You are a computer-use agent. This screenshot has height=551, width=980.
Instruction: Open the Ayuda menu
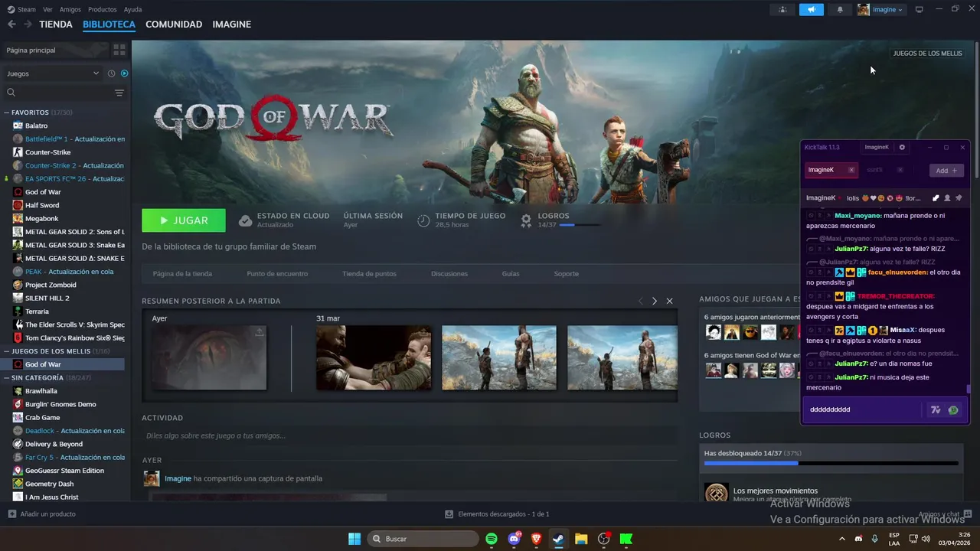(132, 9)
